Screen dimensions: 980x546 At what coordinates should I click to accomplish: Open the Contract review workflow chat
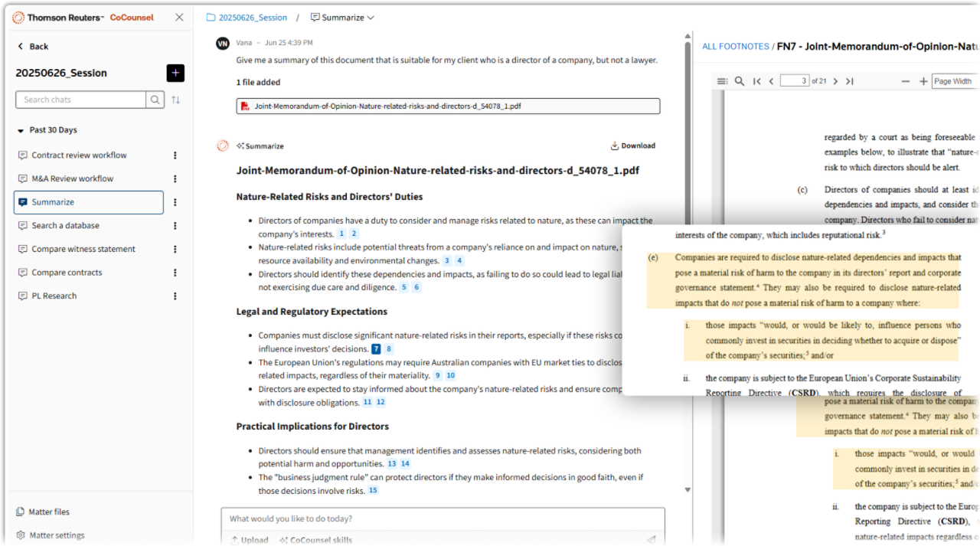pyautogui.click(x=79, y=155)
